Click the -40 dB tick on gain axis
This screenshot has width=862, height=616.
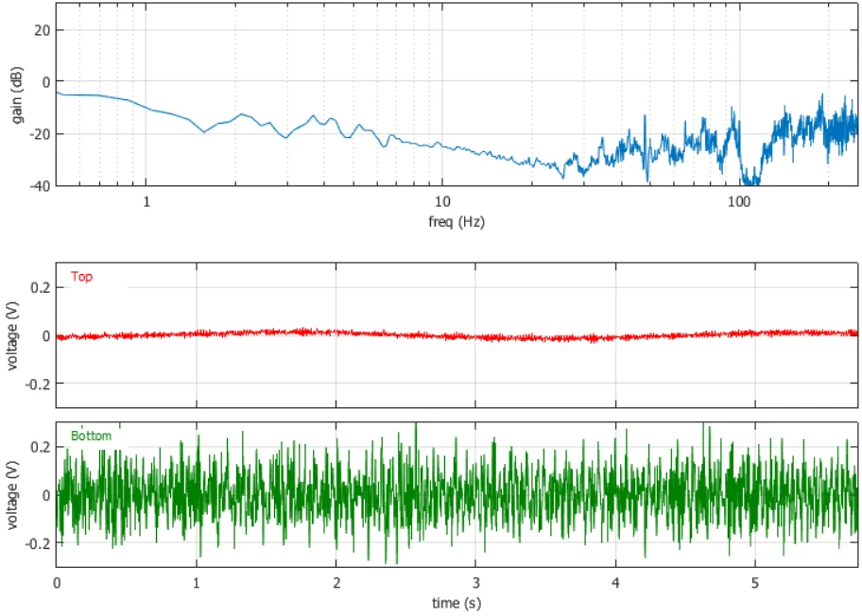(40, 186)
